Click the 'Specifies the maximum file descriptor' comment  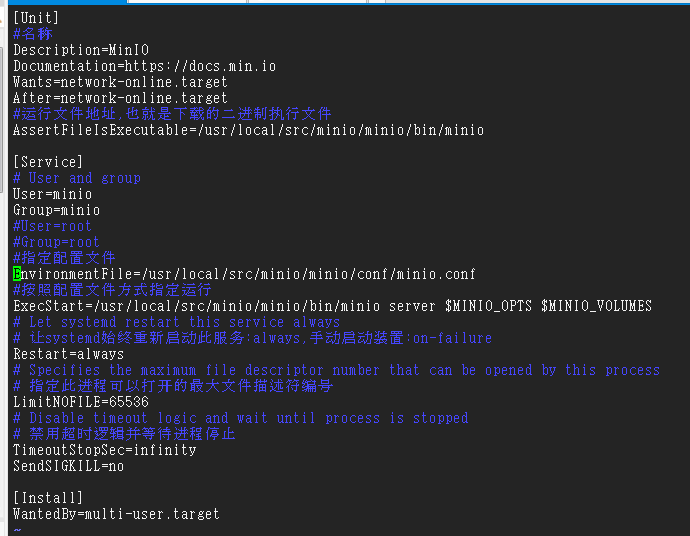337,370
